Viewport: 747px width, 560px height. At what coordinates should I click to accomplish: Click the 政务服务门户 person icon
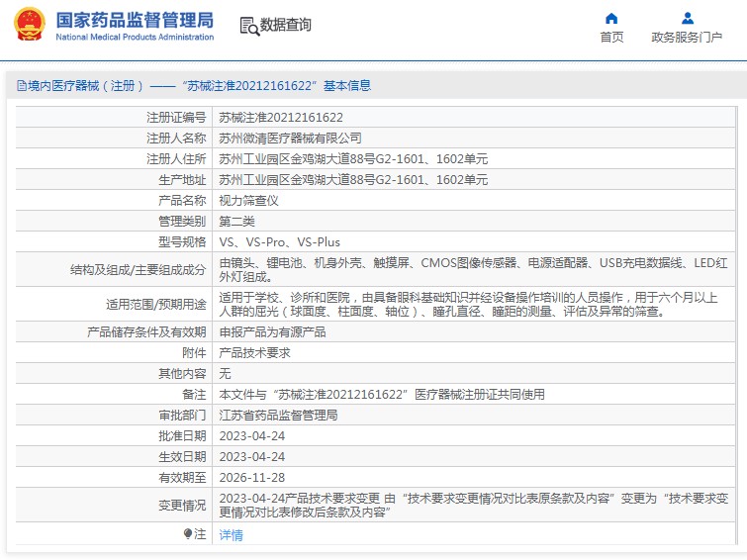[688, 18]
